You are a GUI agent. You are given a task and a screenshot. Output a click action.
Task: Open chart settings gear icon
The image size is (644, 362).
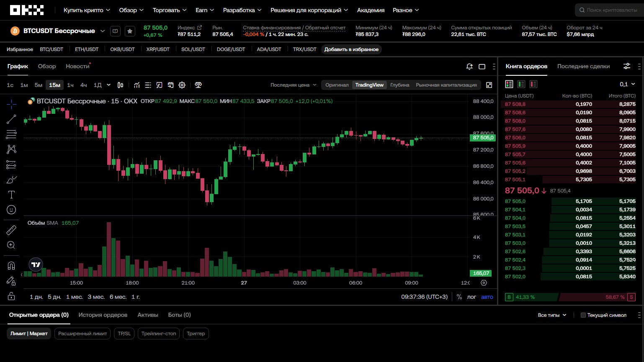pyautogui.click(x=182, y=85)
